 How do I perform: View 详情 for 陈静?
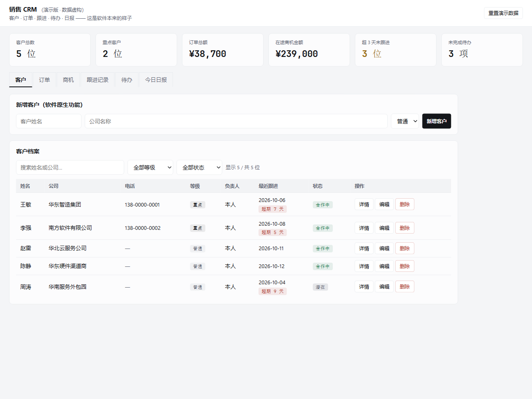[x=364, y=266]
